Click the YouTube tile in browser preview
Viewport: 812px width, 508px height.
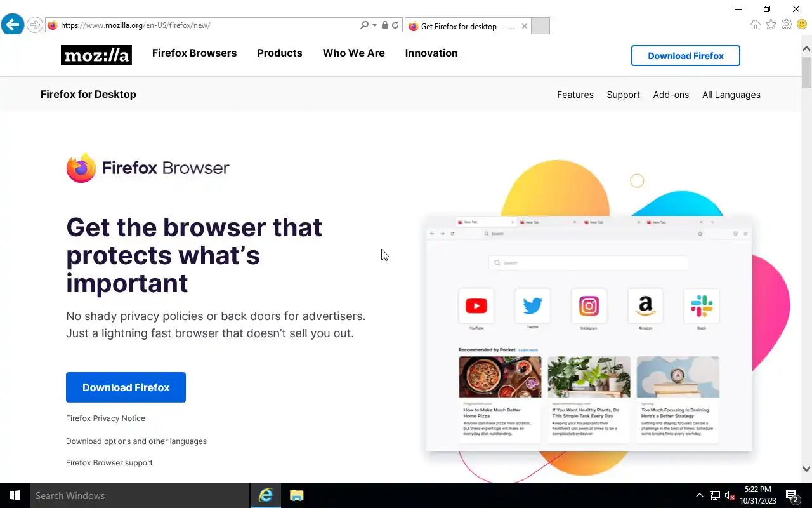tap(476, 306)
